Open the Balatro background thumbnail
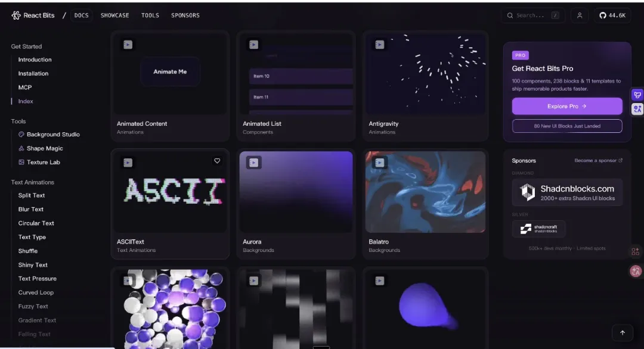 tap(425, 192)
